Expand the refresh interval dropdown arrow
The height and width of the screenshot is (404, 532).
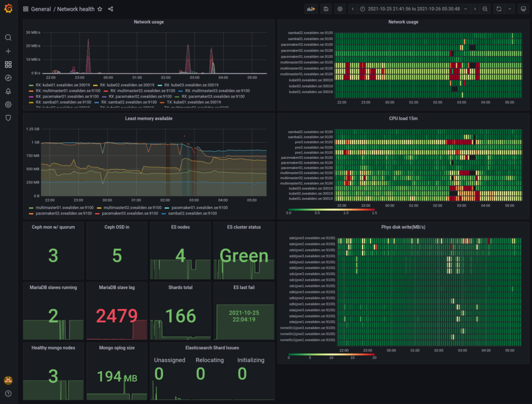pos(510,9)
